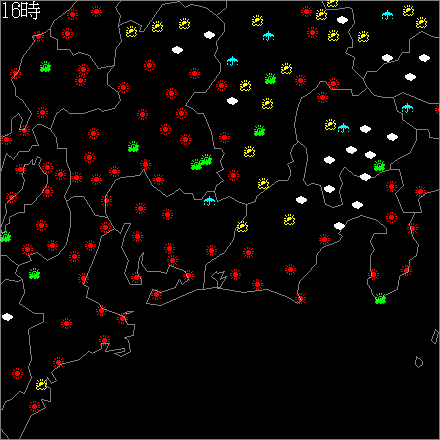The width and height of the screenshot is (440, 440).
Task: Select yellow sun-cloud icon on the river border line
Action: pyautogui.click(x=242, y=227)
